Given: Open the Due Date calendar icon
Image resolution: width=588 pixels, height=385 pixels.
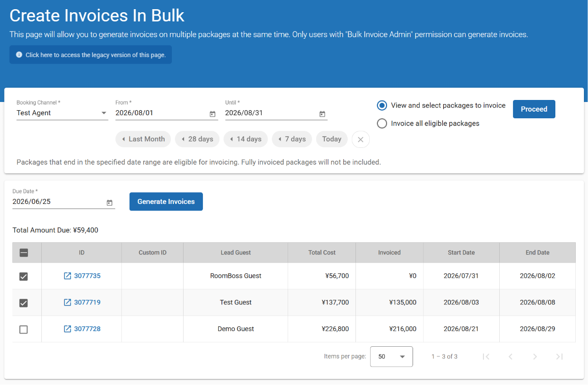Looking at the screenshot, I should click(110, 203).
